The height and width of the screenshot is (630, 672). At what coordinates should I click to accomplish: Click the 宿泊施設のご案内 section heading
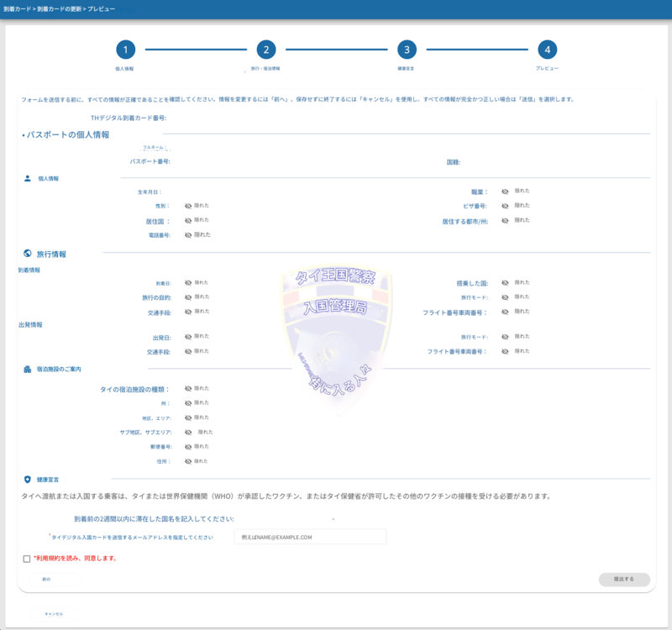click(59, 369)
